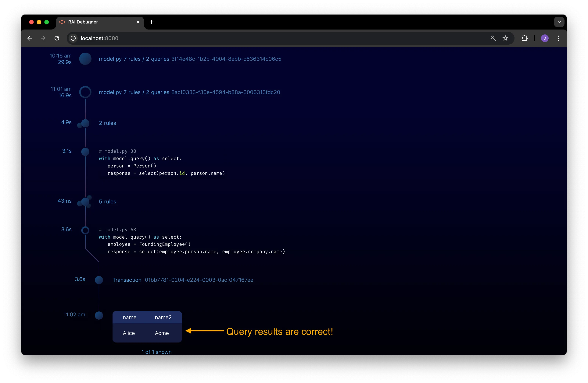This screenshot has height=383, width=588.
Task: Open the purple profile avatar
Action: click(544, 38)
